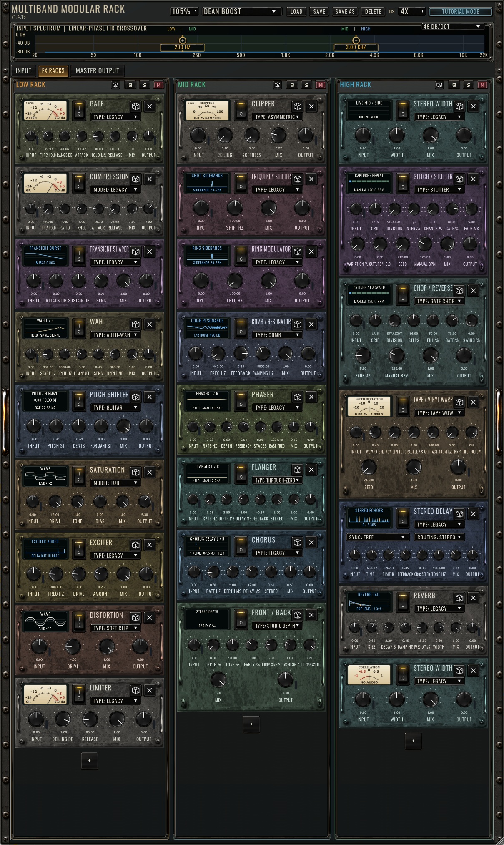504x845 pixels.
Task: Click the Front / Back dice icon
Action: click(x=297, y=615)
